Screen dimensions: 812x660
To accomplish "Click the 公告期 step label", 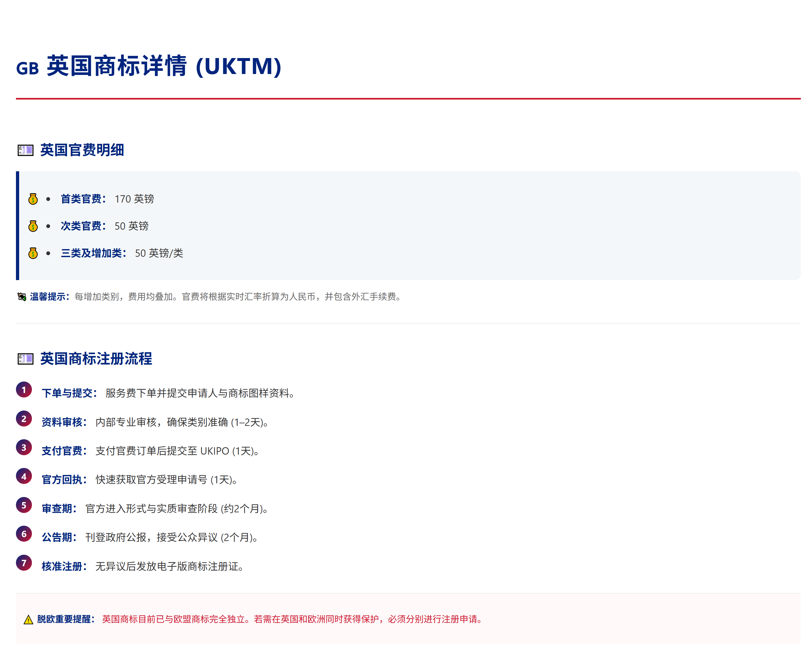I will click(59, 538).
